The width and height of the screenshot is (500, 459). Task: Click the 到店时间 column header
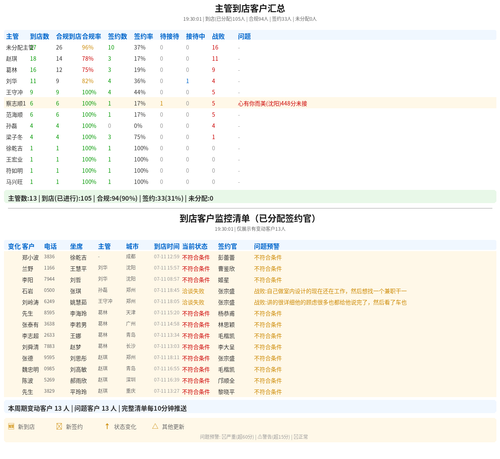(x=167, y=246)
